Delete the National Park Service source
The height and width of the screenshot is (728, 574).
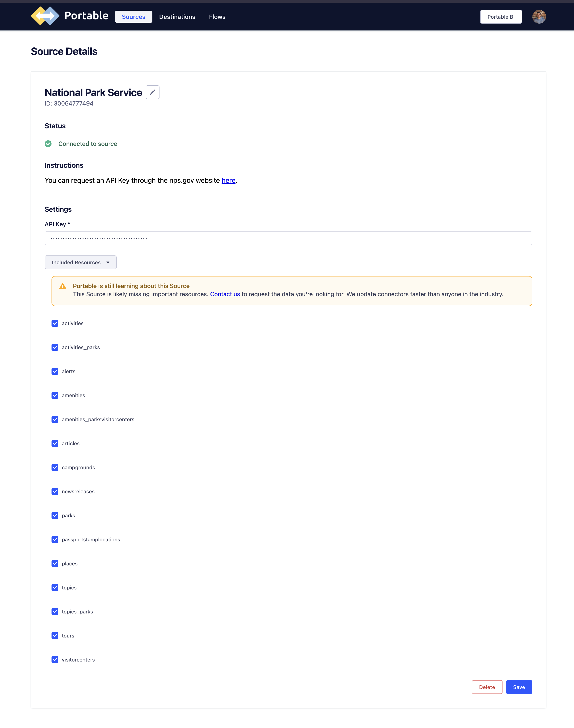pyautogui.click(x=487, y=687)
